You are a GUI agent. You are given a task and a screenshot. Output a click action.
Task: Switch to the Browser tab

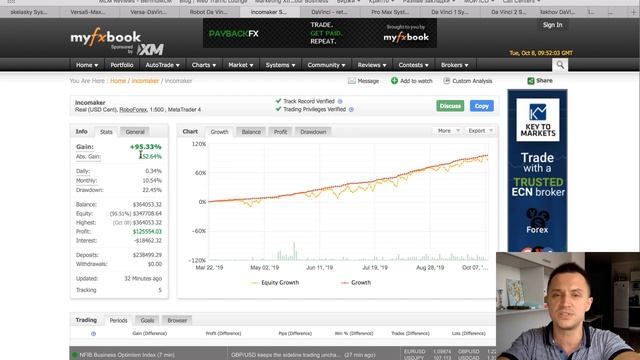pos(177,320)
